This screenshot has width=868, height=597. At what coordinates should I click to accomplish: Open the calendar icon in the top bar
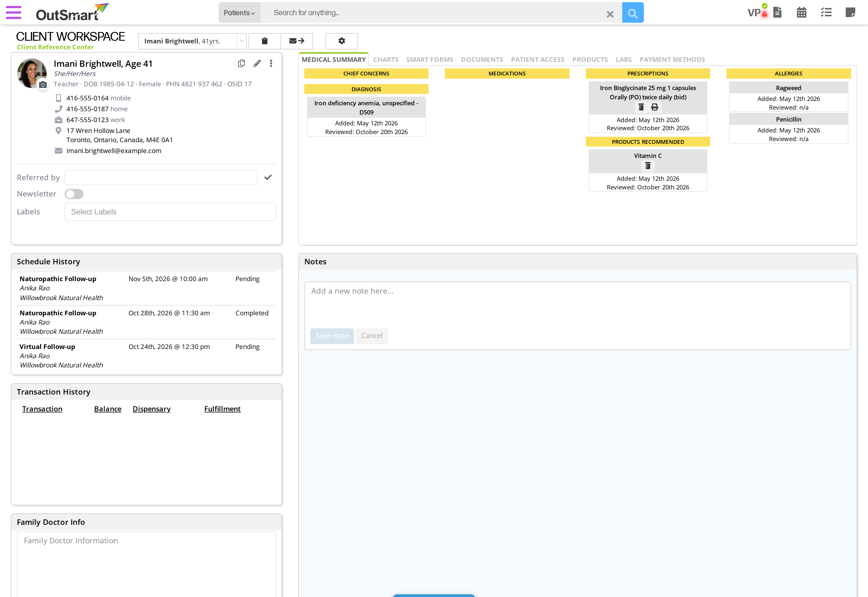point(802,13)
